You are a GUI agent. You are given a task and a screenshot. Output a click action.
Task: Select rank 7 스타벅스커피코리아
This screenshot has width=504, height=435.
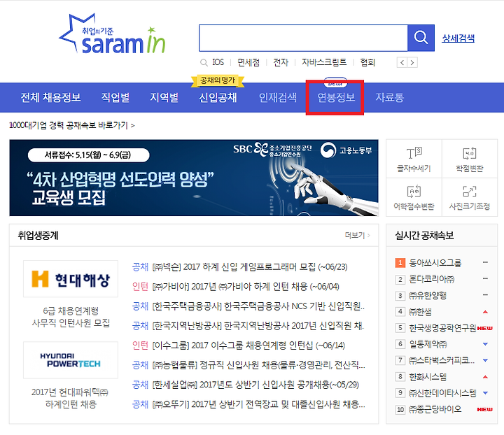442,360
